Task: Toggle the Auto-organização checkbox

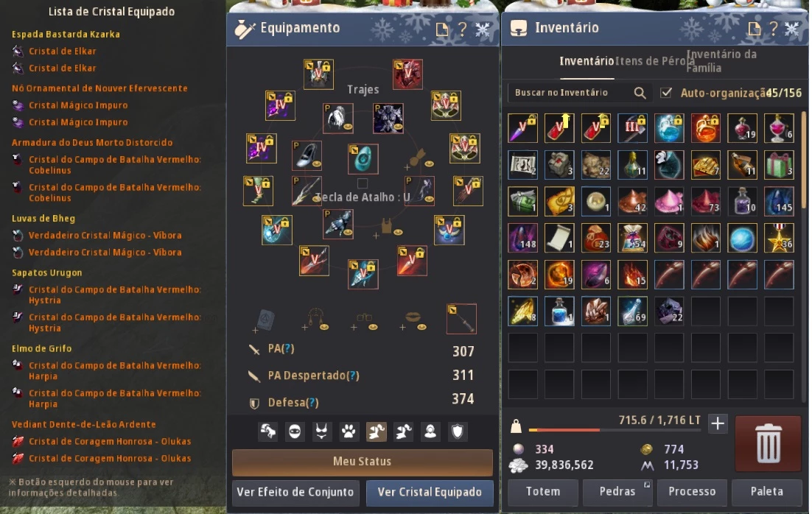Action: click(666, 93)
